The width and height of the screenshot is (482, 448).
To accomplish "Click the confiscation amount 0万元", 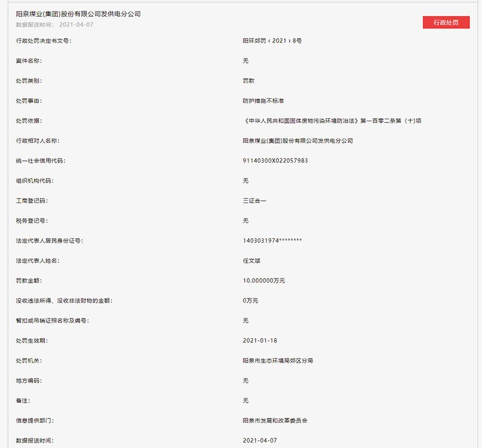I will [251, 301].
